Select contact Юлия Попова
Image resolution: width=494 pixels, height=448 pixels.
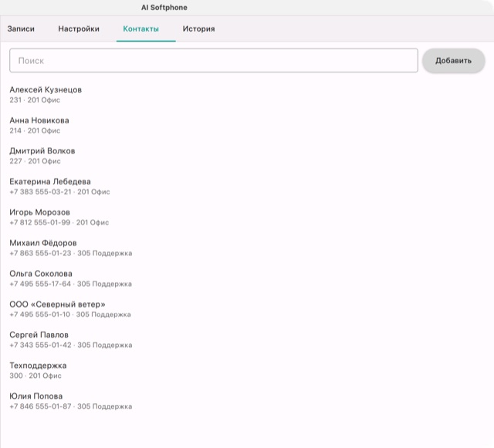coord(36,396)
